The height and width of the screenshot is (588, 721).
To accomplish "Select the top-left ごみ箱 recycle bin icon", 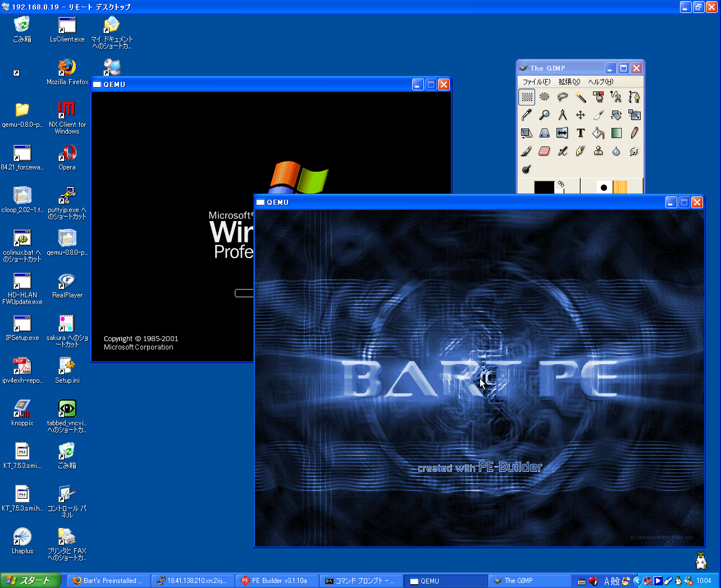I will 22,29.
